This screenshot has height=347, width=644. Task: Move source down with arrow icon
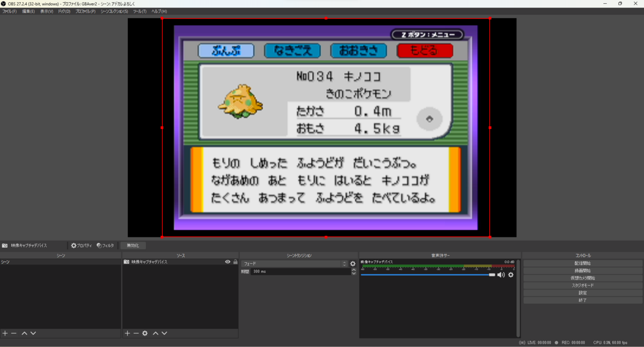[x=164, y=333]
